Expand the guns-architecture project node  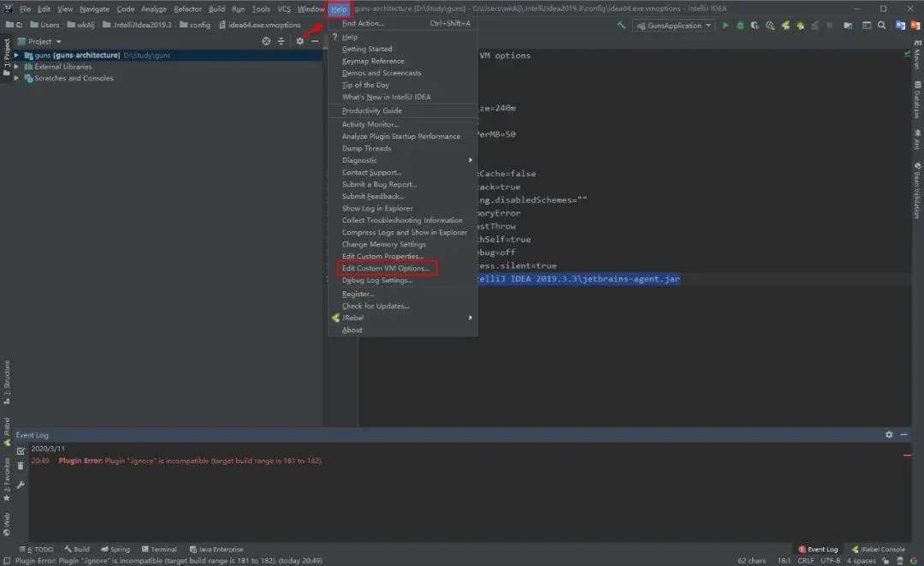(16, 55)
